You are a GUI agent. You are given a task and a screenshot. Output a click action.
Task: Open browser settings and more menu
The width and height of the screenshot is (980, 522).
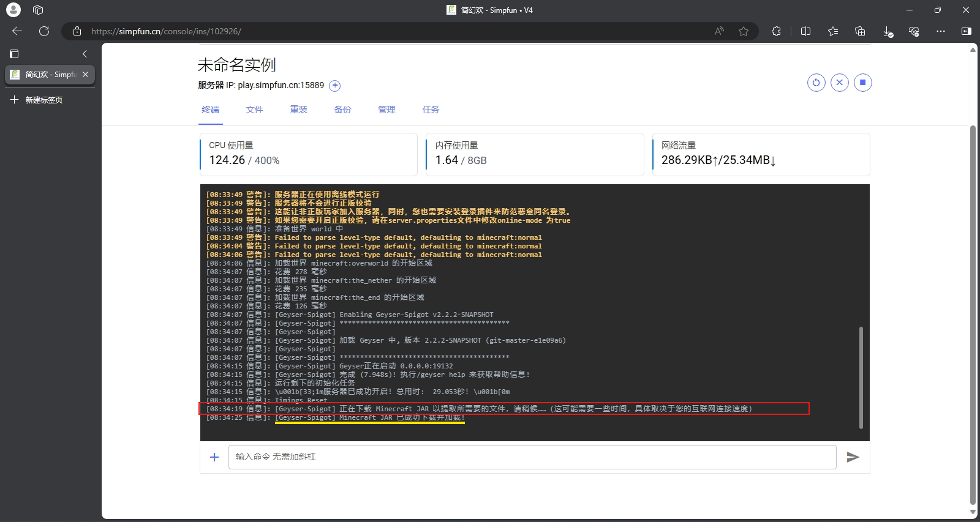tap(941, 31)
